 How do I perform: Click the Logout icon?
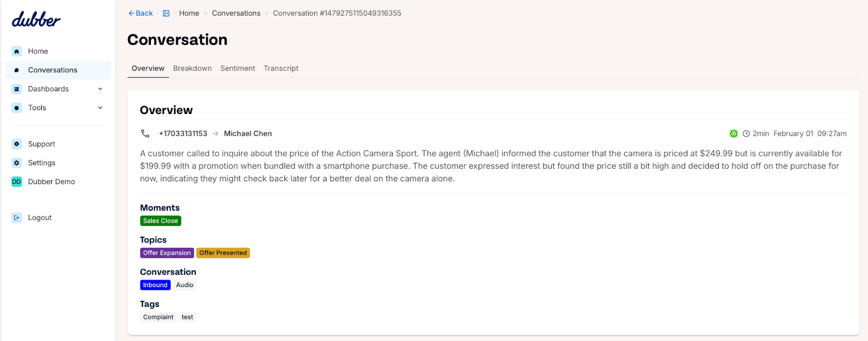click(17, 218)
